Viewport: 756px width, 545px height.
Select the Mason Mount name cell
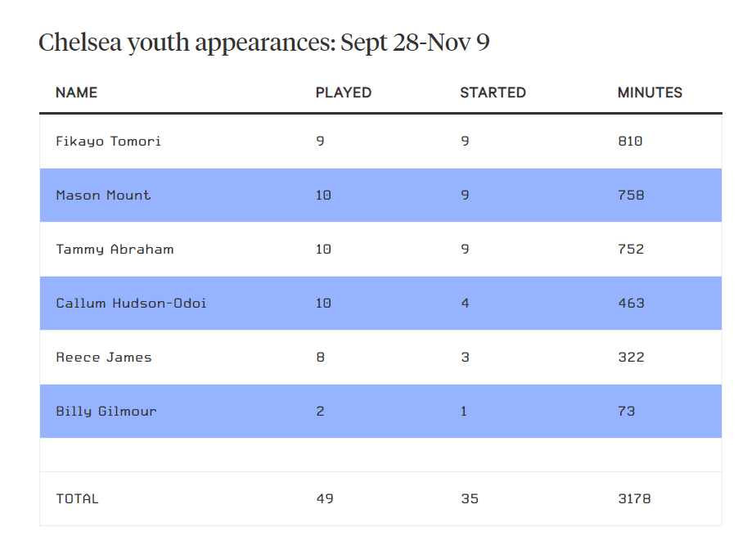click(x=103, y=196)
